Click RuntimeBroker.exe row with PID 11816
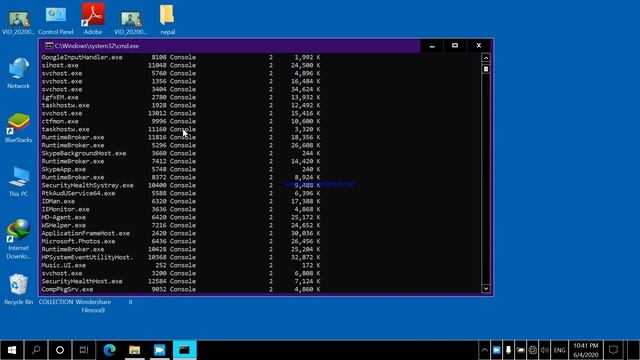The width and height of the screenshot is (640, 360). 180,137
